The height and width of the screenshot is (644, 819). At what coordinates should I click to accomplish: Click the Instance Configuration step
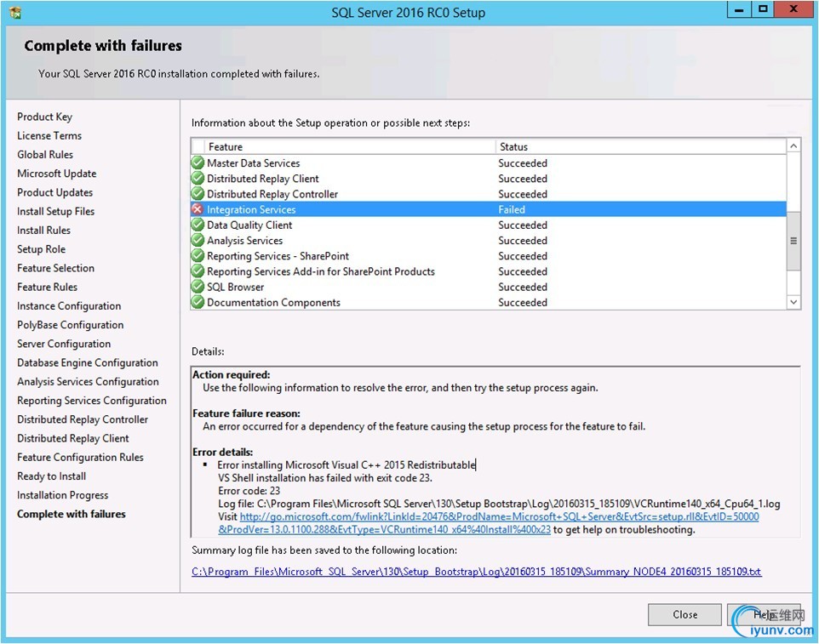[69, 305]
